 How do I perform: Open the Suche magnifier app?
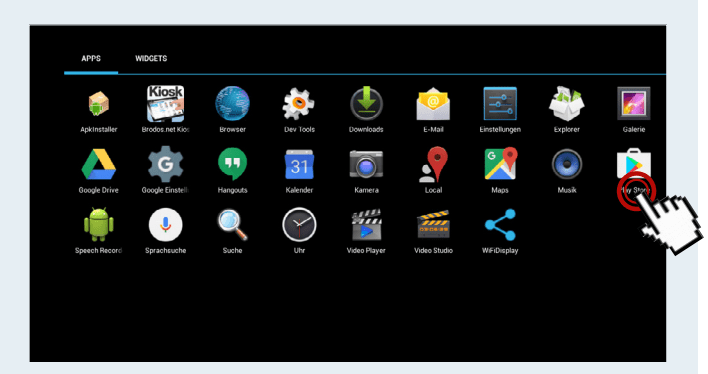coord(232,224)
